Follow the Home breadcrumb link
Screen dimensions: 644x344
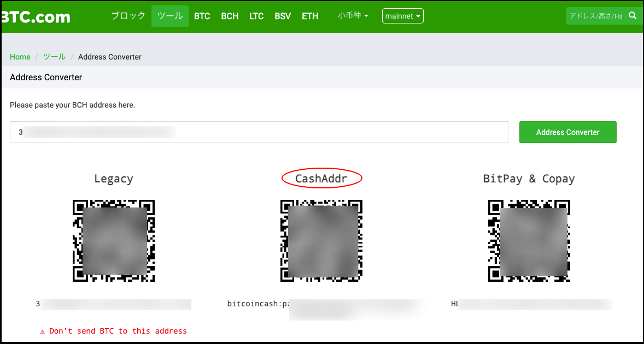(x=20, y=57)
